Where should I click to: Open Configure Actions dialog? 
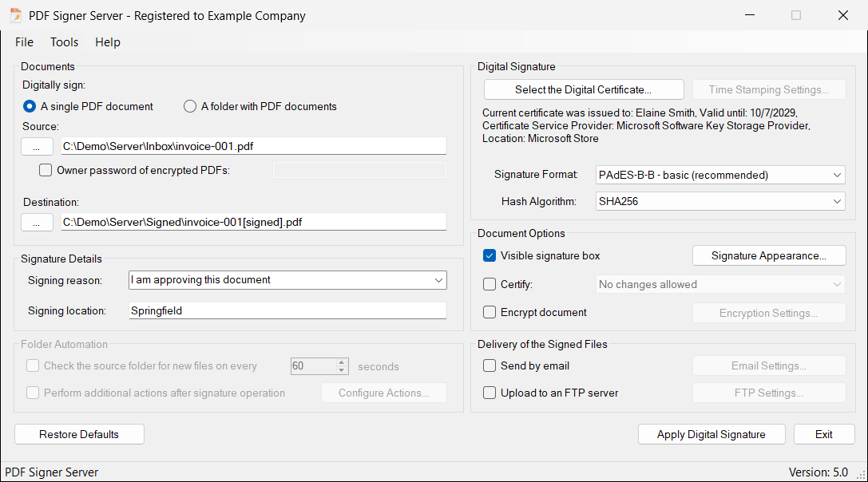383,393
